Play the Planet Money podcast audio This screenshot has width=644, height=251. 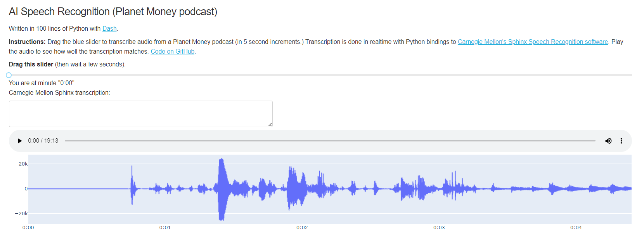pyautogui.click(x=20, y=141)
